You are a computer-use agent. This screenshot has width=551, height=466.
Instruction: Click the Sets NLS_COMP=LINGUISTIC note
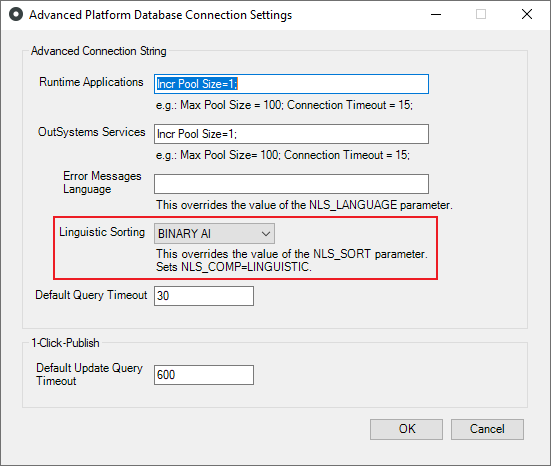point(234,267)
